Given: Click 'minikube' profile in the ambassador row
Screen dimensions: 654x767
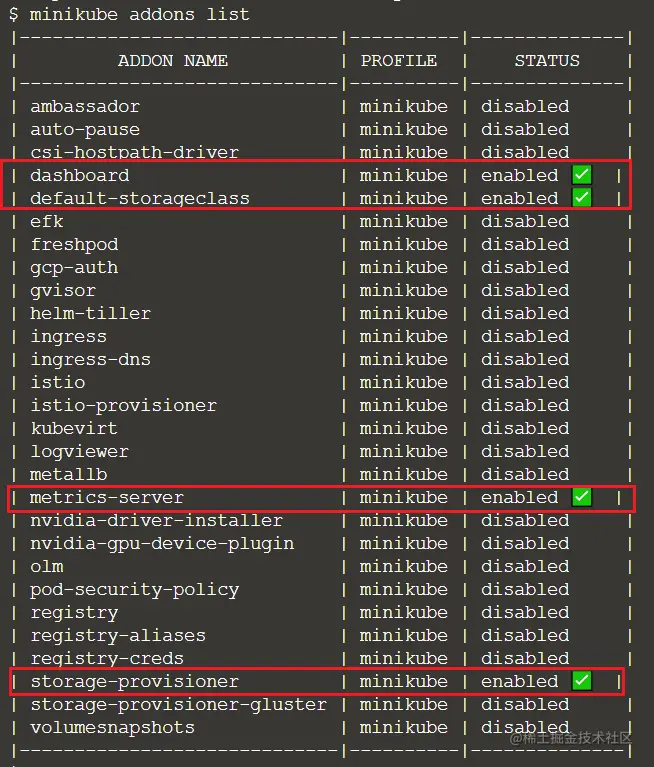Looking at the screenshot, I should (x=404, y=106).
